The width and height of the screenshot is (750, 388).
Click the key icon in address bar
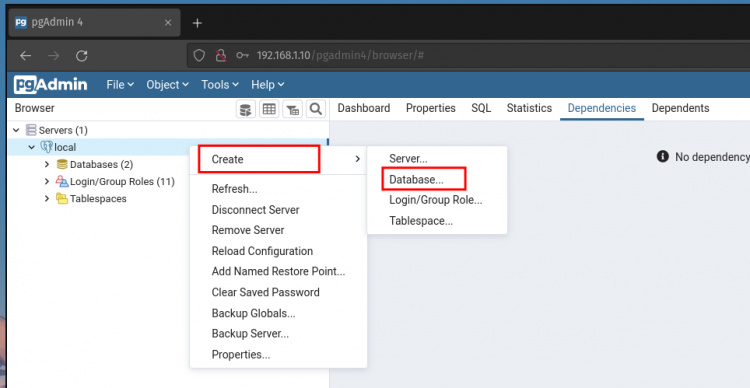click(x=243, y=56)
